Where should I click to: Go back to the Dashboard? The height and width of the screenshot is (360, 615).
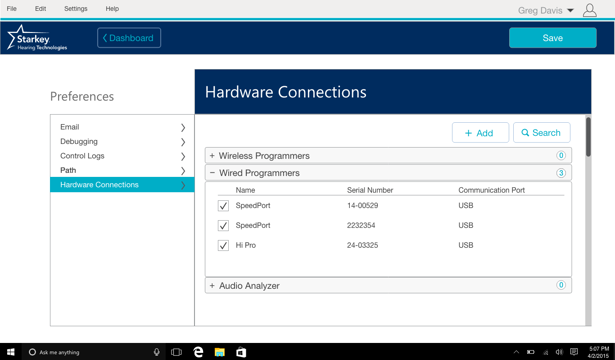click(129, 38)
